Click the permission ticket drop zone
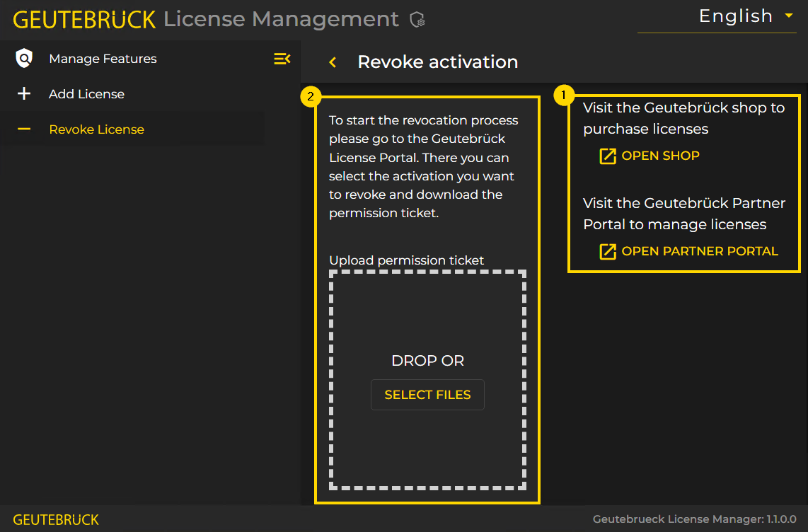808x532 pixels. point(427,380)
